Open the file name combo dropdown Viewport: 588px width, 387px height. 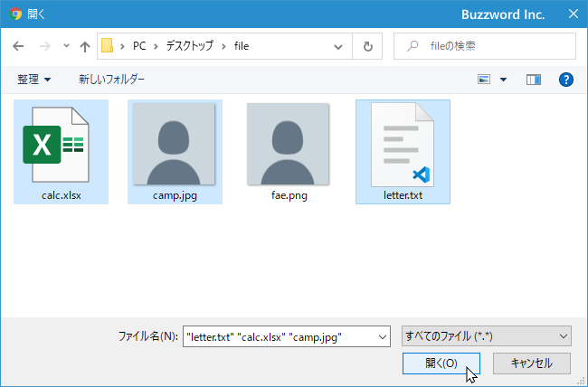[383, 336]
